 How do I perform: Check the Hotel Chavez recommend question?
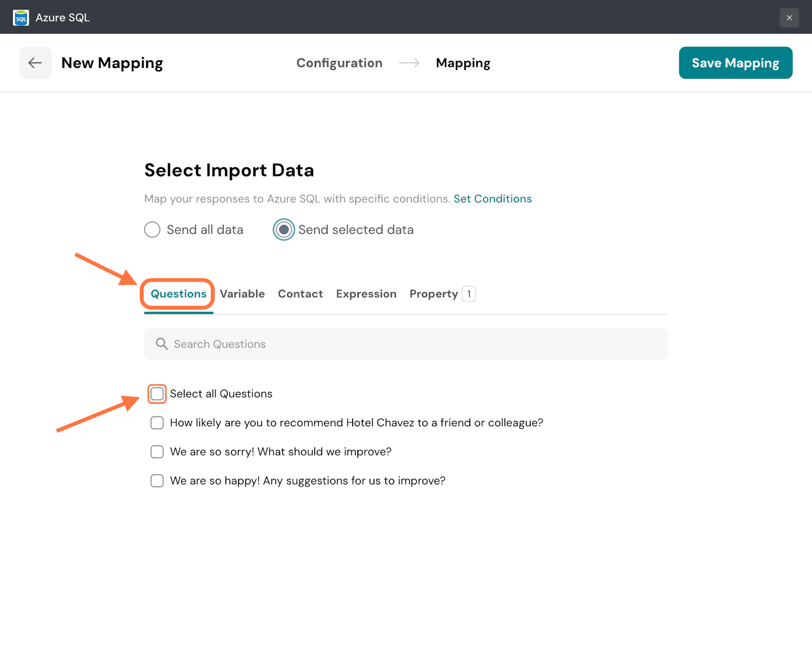point(157,423)
